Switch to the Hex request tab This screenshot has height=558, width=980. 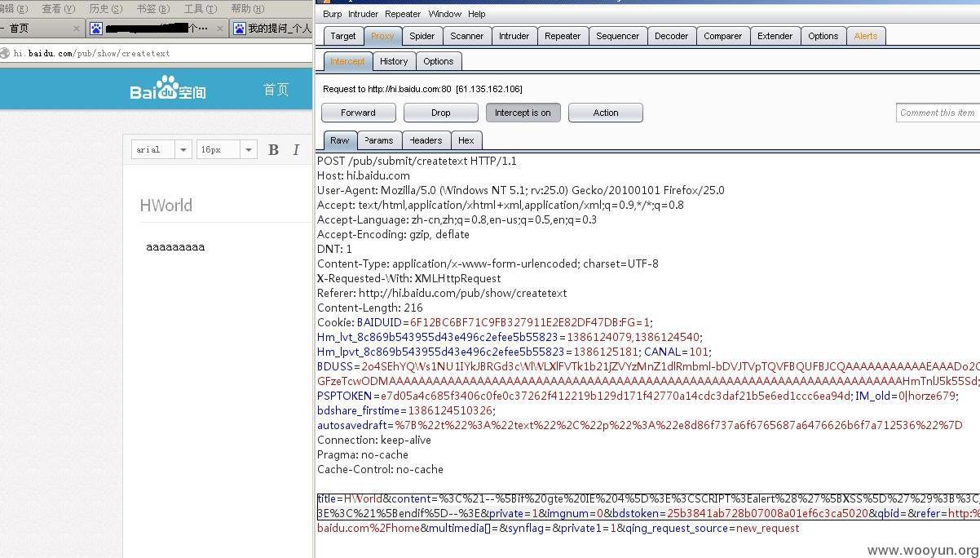(x=466, y=140)
